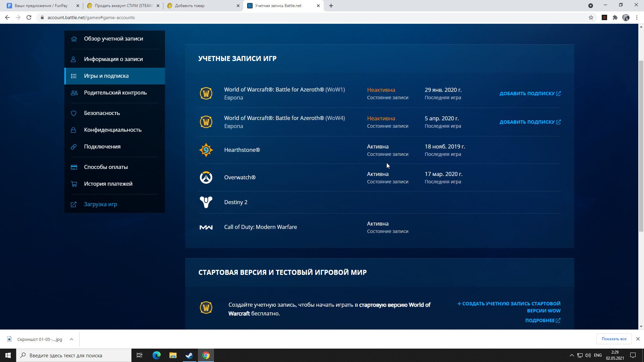Open the Chrome extensions puzzle icon

pyautogui.click(x=615, y=17)
